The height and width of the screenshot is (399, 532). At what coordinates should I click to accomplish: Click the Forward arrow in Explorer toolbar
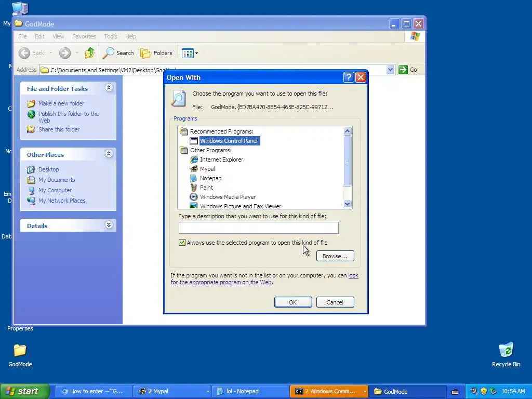point(65,53)
